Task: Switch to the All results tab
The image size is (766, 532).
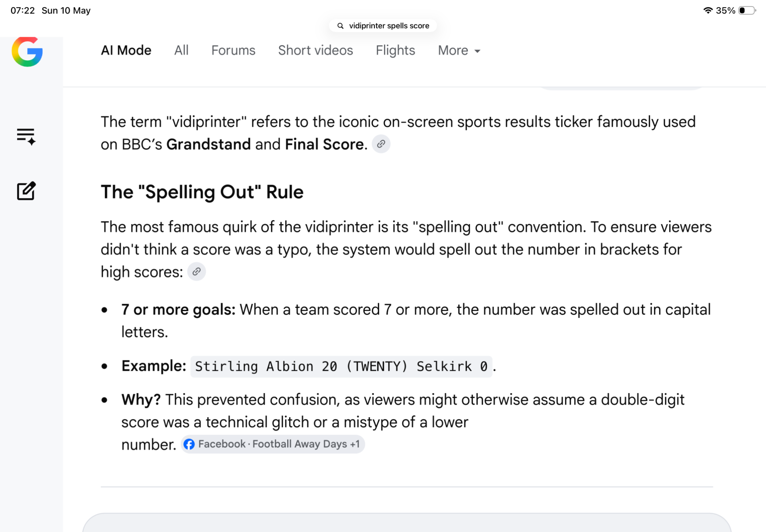Action: (x=181, y=50)
